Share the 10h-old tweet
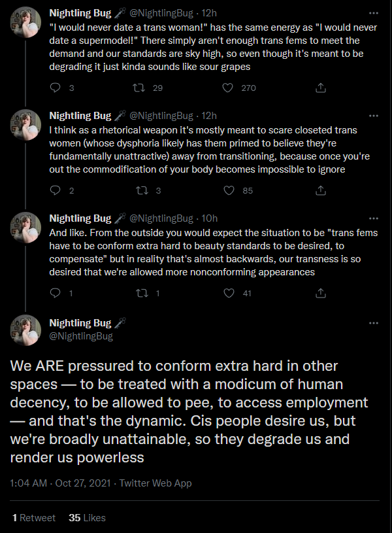The image size is (392, 533). (x=321, y=293)
